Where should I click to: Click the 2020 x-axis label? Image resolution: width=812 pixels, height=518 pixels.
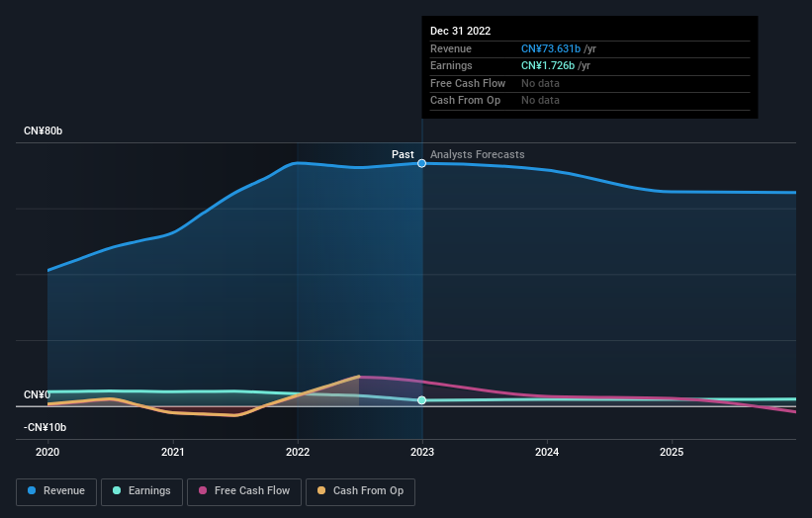[47, 453]
